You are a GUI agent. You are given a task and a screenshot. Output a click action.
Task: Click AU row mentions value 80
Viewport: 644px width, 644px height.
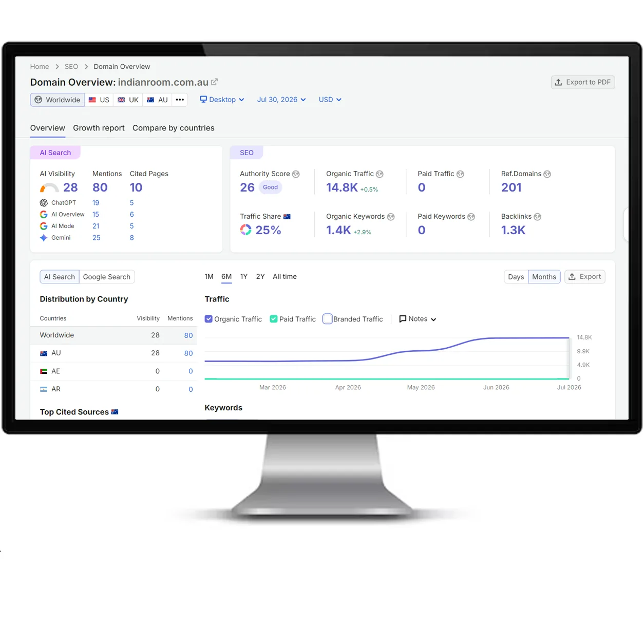pyautogui.click(x=188, y=353)
